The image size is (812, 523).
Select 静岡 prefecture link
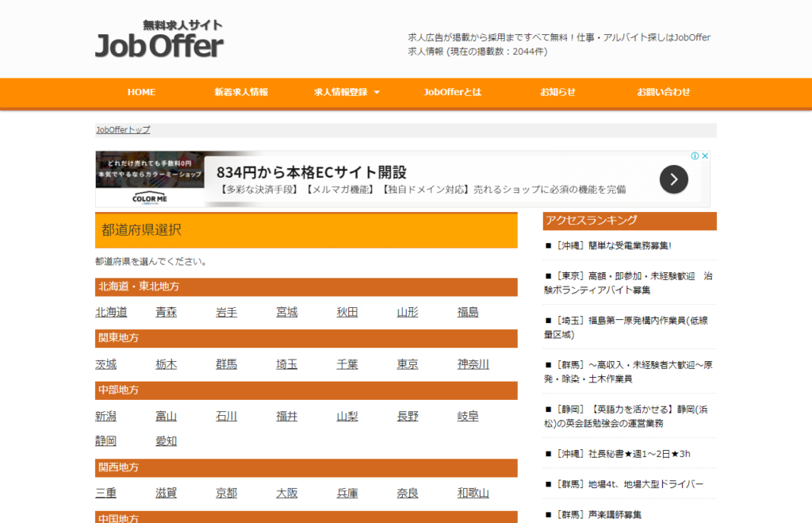pos(106,441)
